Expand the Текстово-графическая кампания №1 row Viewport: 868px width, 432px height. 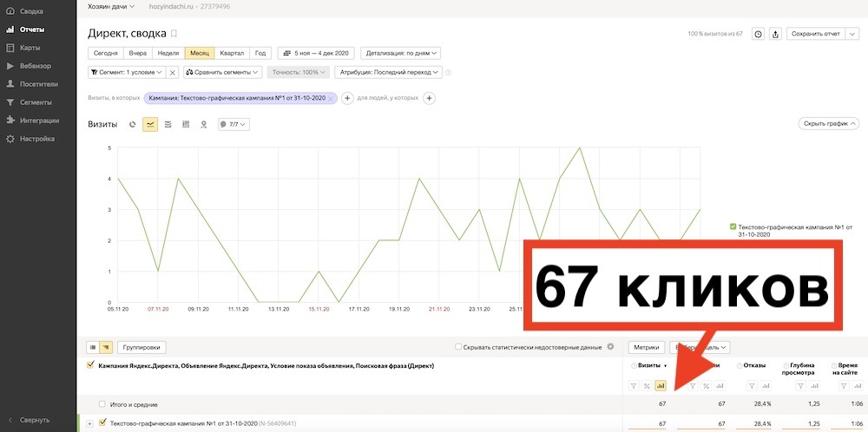pos(90,423)
